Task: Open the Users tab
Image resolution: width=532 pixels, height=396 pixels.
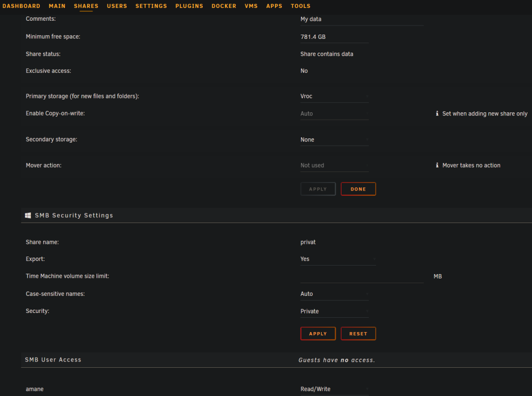Action: coord(117,6)
